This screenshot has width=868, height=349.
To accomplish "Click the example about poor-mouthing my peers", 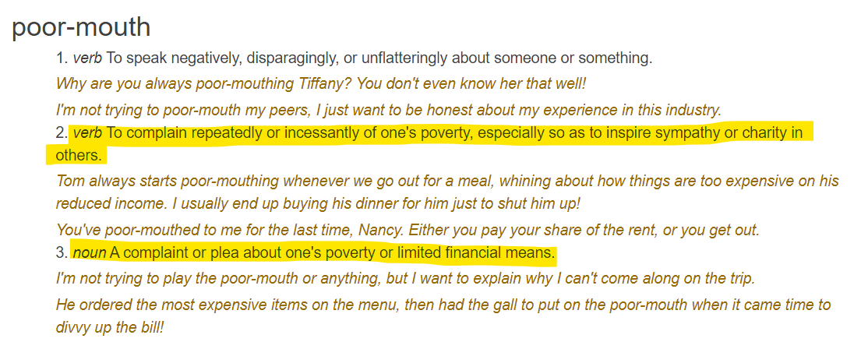I will (x=397, y=110).
